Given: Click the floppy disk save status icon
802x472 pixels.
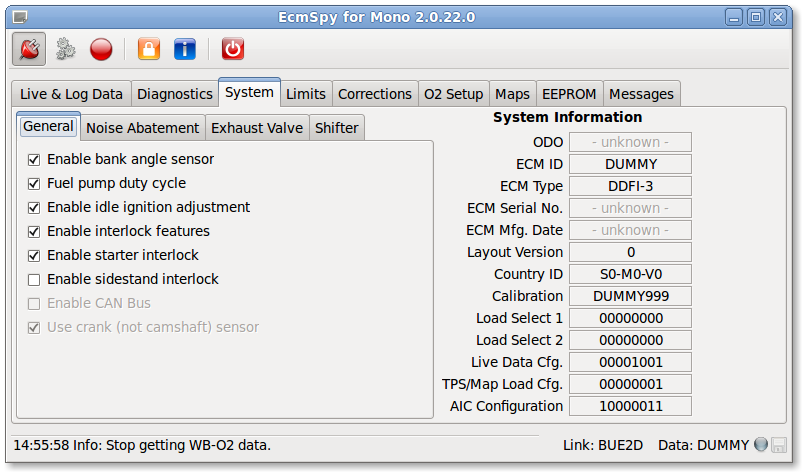Looking at the screenshot, I should point(778,445).
